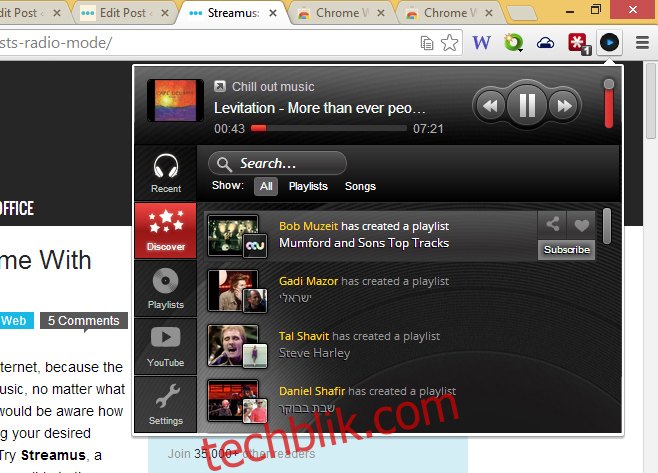Open the YouTube section
Image resolution: width=658 pixels, height=473 pixels.
point(166,346)
